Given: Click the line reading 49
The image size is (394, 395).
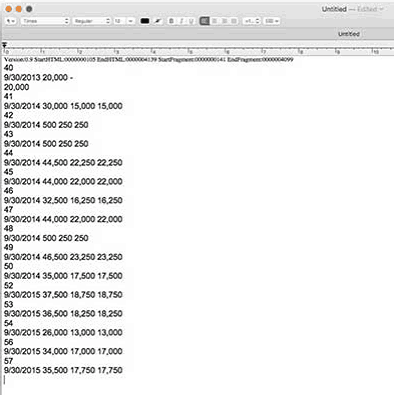Looking at the screenshot, I should click(x=9, y=248).
